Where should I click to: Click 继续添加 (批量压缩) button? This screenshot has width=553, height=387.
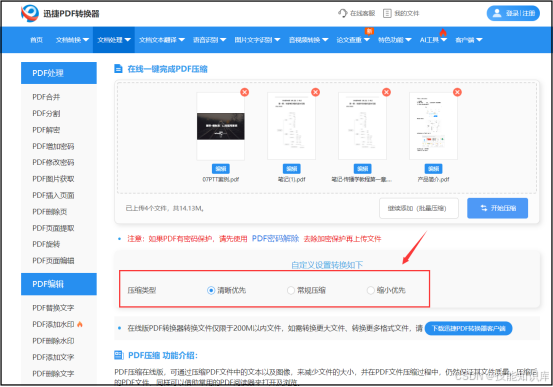pos(419,208)
